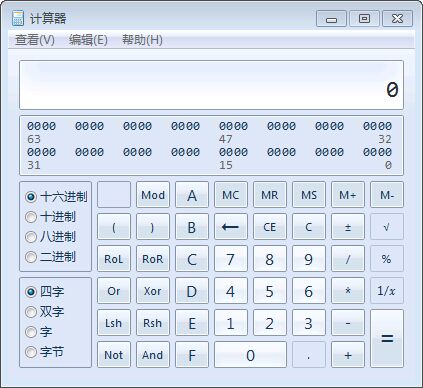
Task: Click the MS memory store button
Action: 309,195
